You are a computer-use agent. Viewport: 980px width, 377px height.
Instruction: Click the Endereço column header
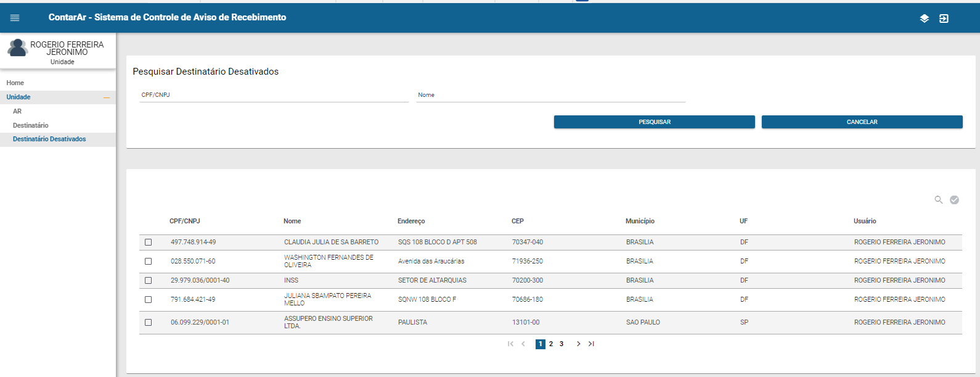411,221
